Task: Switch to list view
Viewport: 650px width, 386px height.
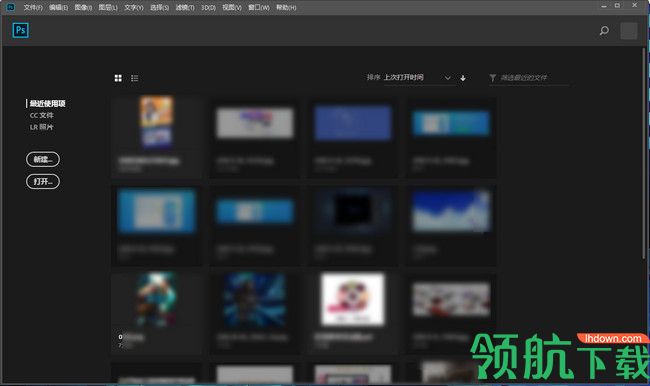Action: point(135,78)
